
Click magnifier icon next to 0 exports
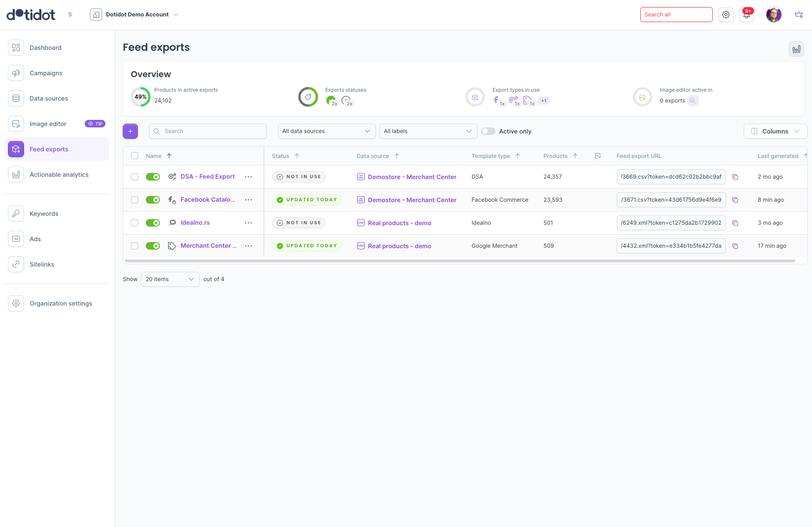(693, 101)
